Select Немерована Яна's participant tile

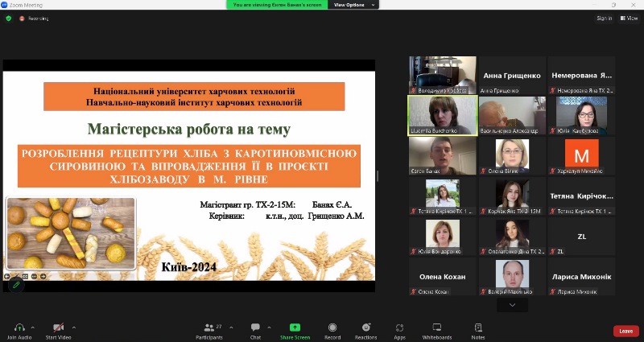tap(581, 76)
